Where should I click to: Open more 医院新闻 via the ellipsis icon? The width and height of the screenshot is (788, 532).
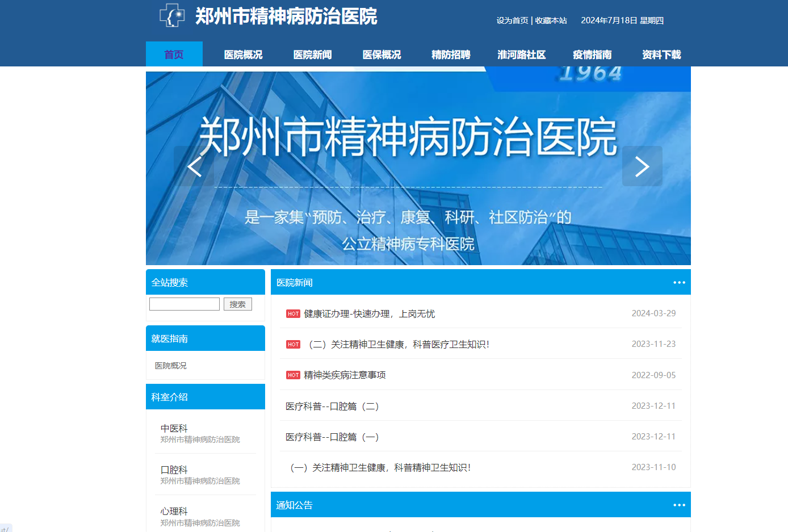tap(679, 283)
